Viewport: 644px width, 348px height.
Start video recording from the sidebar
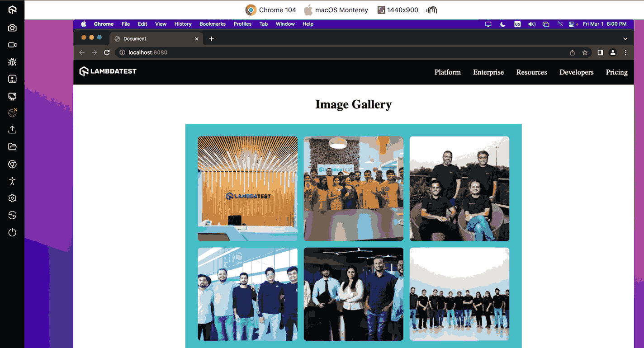[12, 45]
